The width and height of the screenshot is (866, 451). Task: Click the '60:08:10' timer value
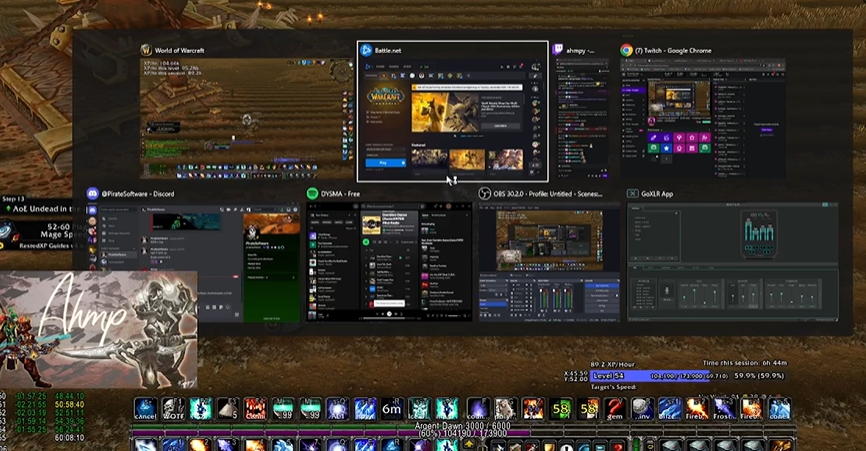[x=70, y=438]
